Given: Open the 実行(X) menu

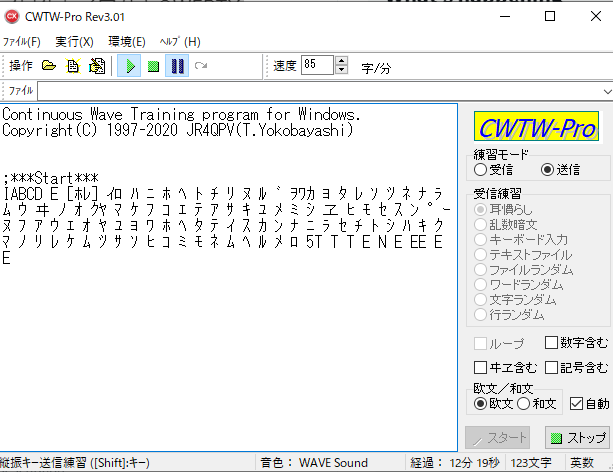Looking at the screenshot, I should (x=74, y=41).
